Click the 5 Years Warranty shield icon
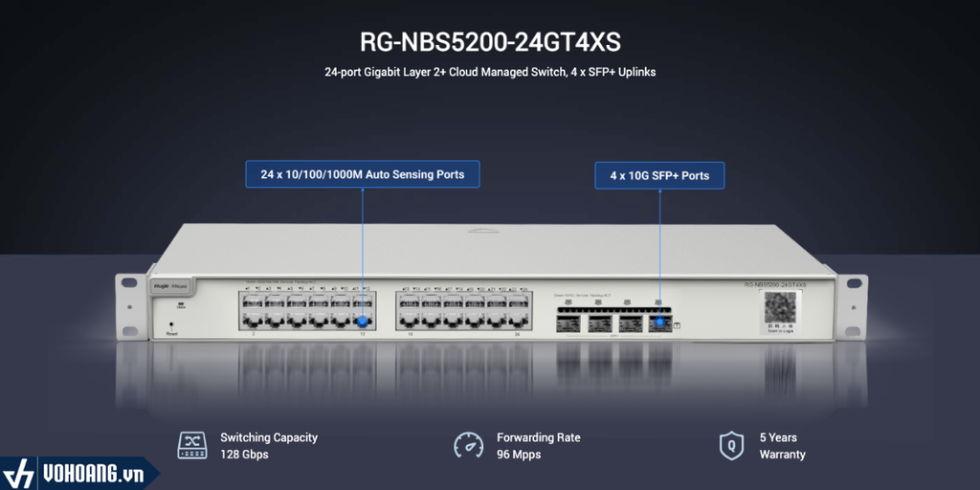This screenshot has height=490, width=980. coord(731,446)
